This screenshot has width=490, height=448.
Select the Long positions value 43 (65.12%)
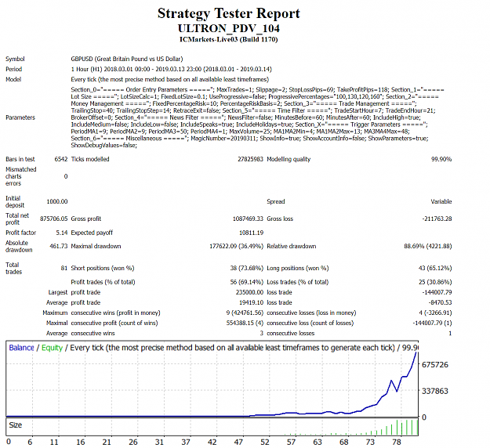pyautogui.click(x=435, y=268)
